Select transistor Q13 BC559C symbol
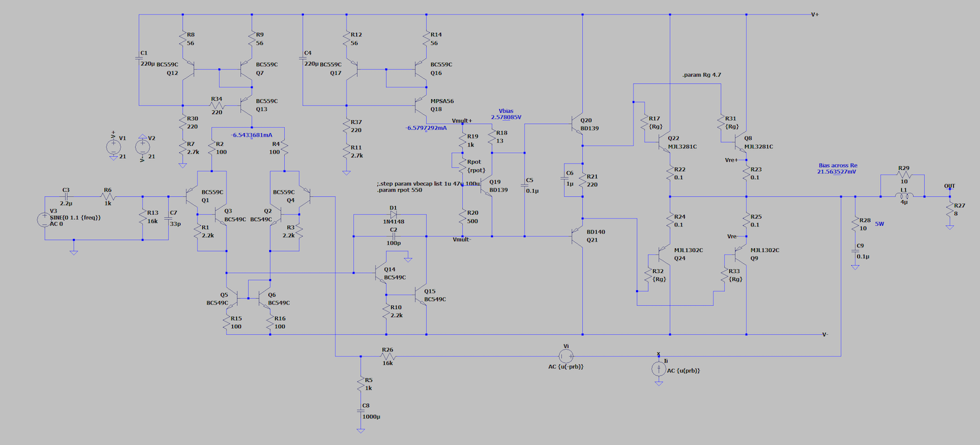 click(x=246, y=105)
